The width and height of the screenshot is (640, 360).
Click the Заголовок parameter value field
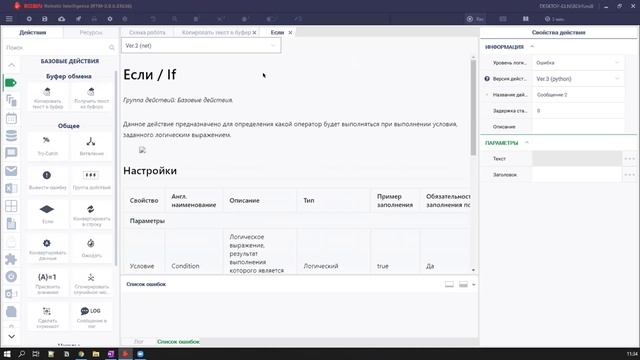coord(577,175)
